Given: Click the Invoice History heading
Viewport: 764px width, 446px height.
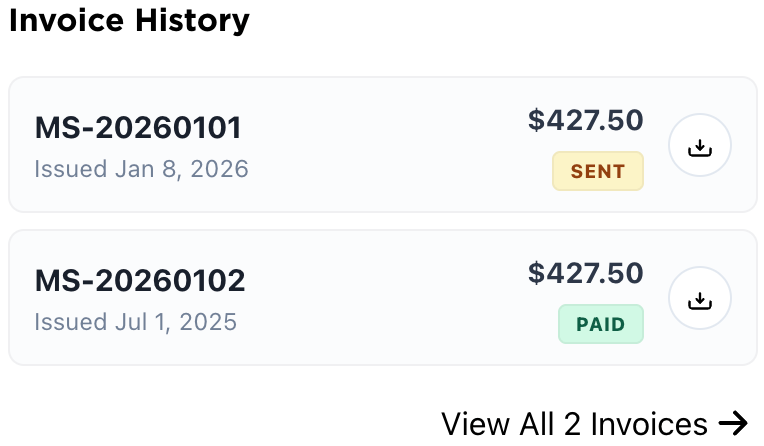Looking at the screenshot, I should coord(129,20).
